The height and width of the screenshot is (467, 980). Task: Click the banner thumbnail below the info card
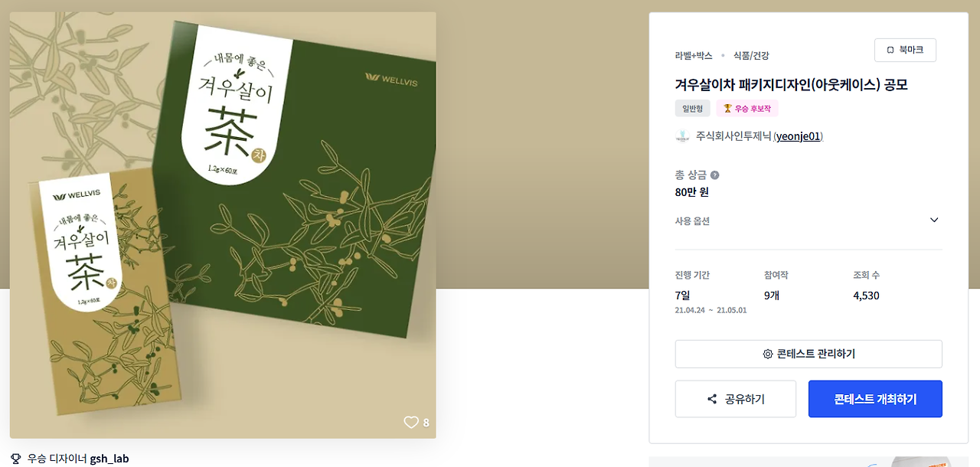pyautogui.click(x=808, y=462)
